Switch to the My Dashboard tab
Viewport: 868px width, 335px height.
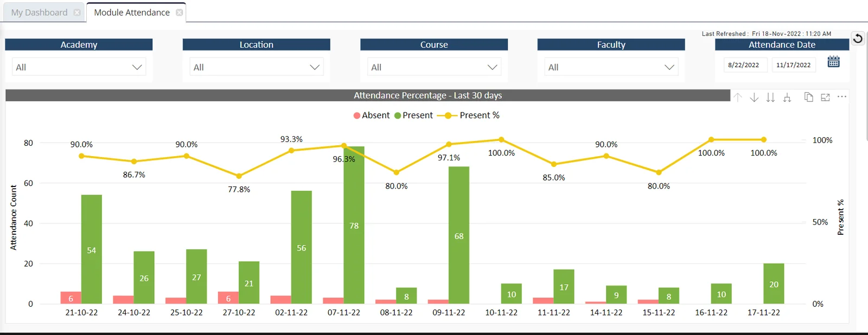pyautogui.click(x=39, y=12)
